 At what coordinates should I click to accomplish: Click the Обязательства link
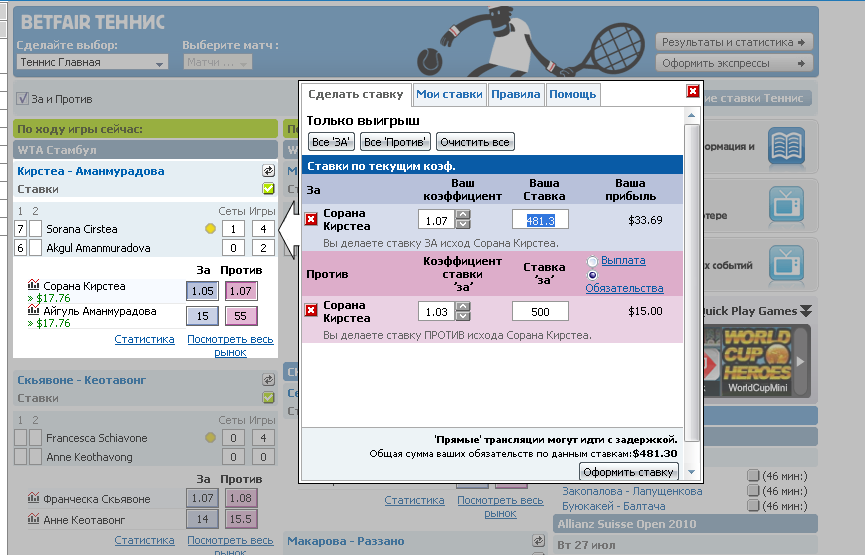[x=624, y=288]
